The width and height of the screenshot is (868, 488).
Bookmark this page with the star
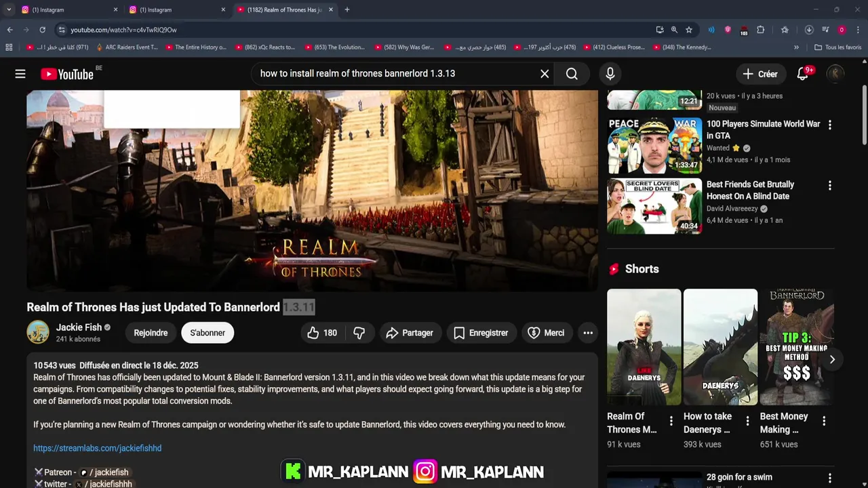click(x=689, y=30)
